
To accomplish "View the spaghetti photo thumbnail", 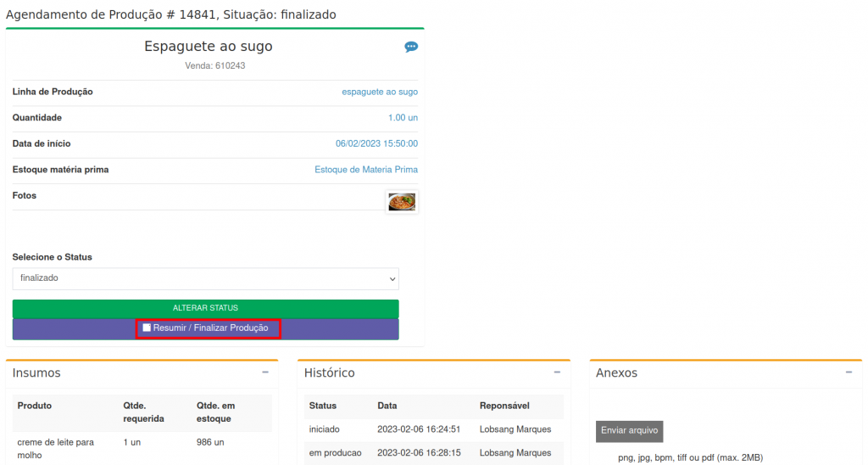I will pos(402,201).
